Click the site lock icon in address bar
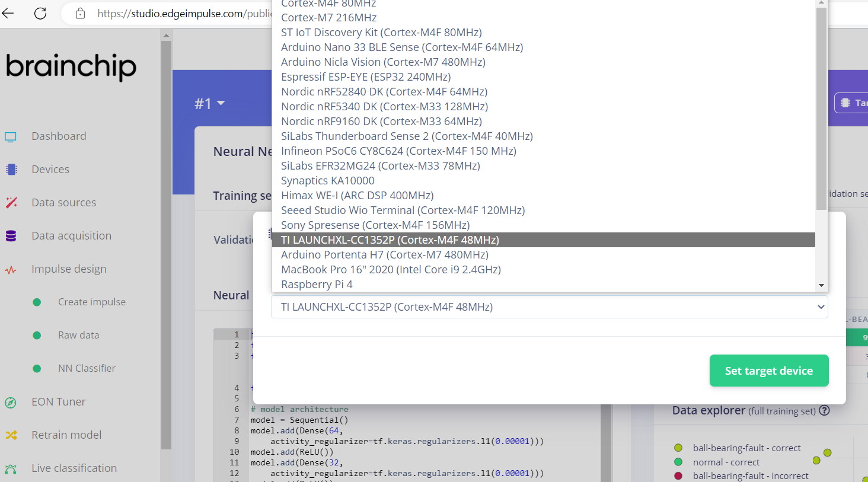Screen dimensions: 868x482 pos(81,13)
